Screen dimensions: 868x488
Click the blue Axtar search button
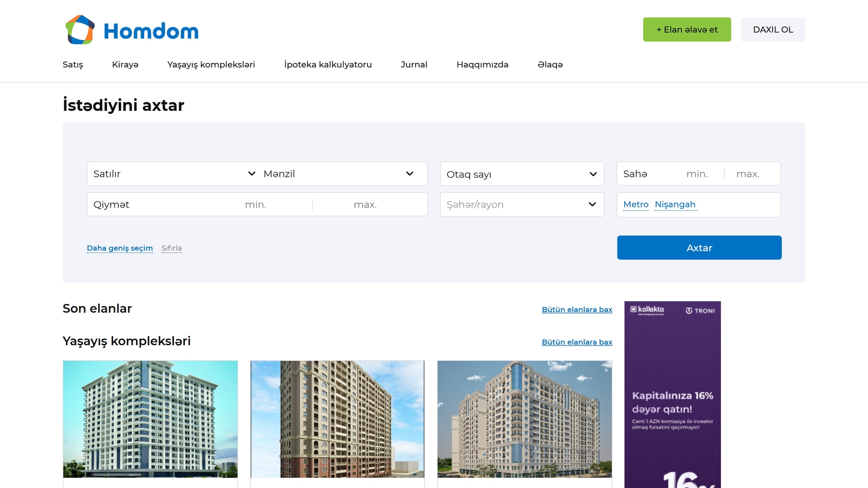699,248
